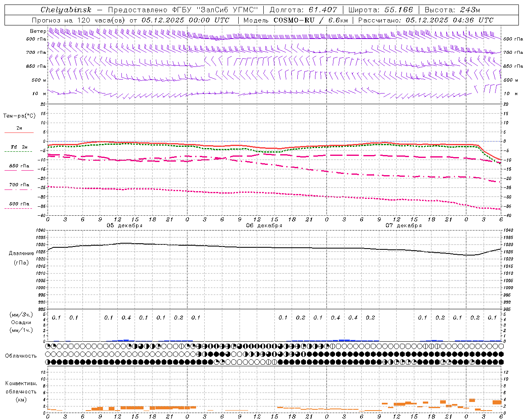Screen dimensions: 525x420
Task: Click the 'Предоставлено ФГБУ "ЗапСиб УГМС"' provider text
Action: (x=183, y=10)
